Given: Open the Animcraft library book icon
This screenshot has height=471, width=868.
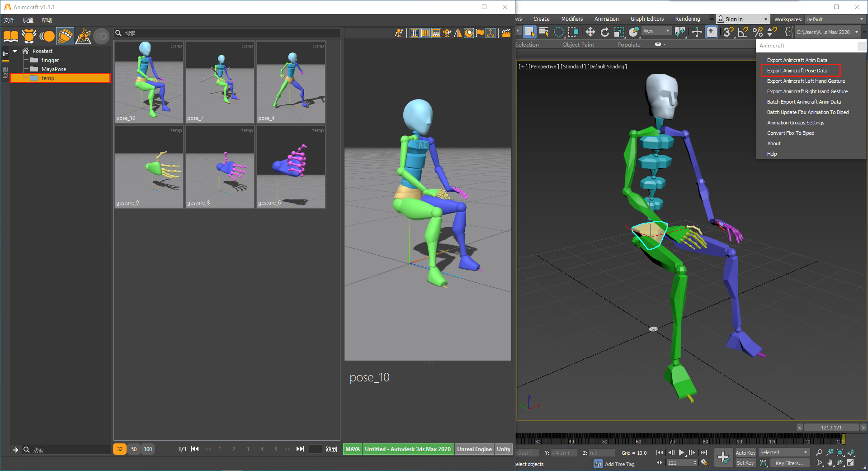Looking at the screenshot, I should [11, 36].
